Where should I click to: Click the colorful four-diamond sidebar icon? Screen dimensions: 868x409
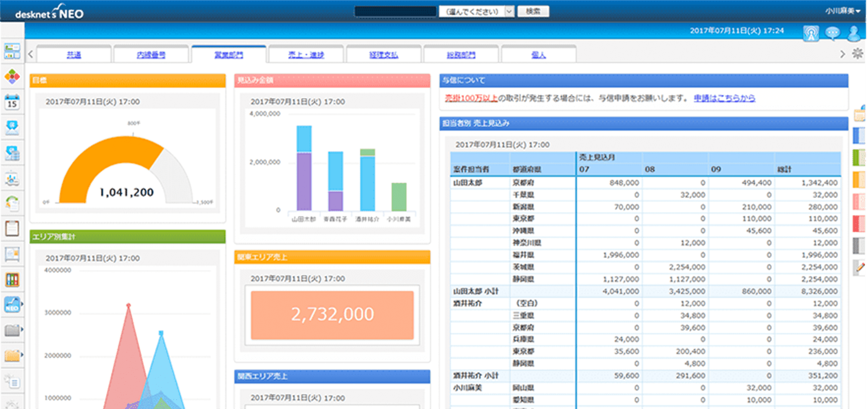12,77
